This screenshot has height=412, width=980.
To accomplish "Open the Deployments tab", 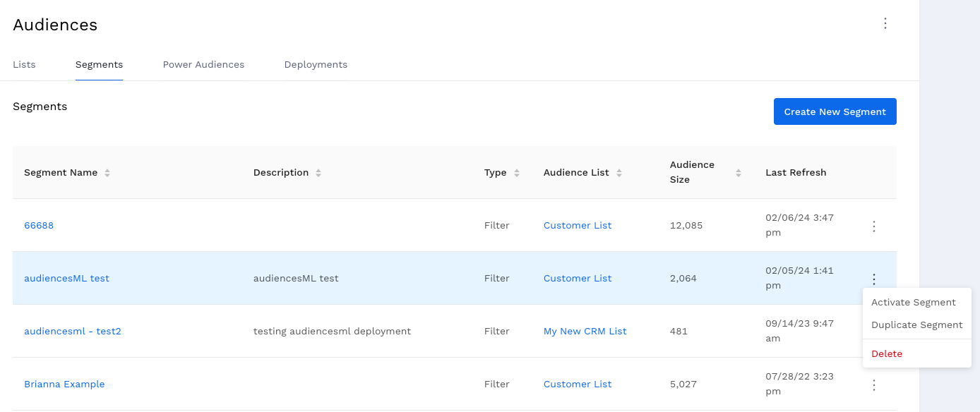I will pyautogui.click(x=316, y=64).
